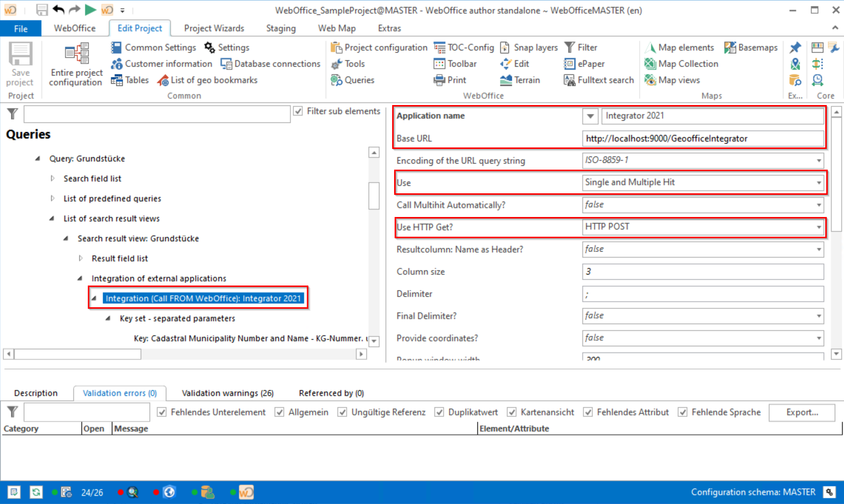
Task: Collapse the Integration of external applications node
Action: click(80, 278)
